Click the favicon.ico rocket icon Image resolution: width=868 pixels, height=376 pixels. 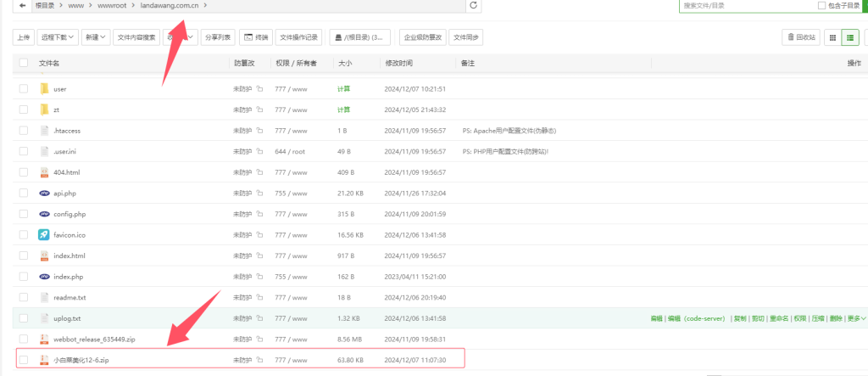[x=44, y=234]
